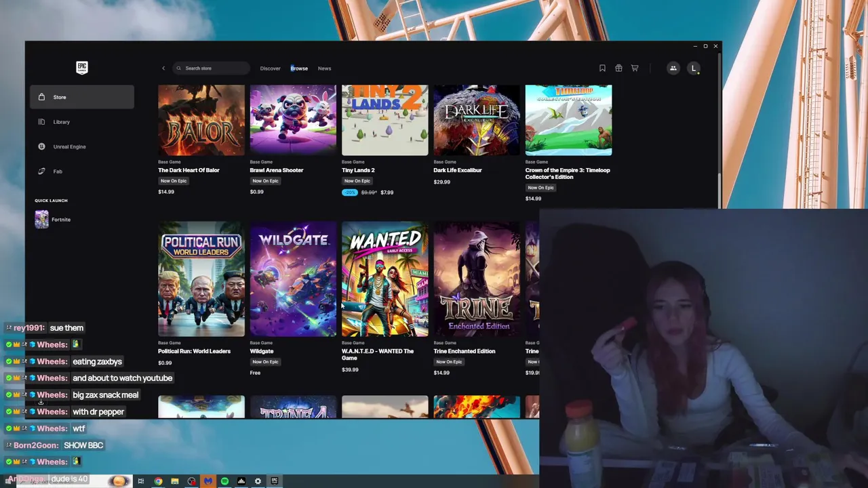
Task: Open W.A.N.T.E.D game cover art
Action: 384,279
